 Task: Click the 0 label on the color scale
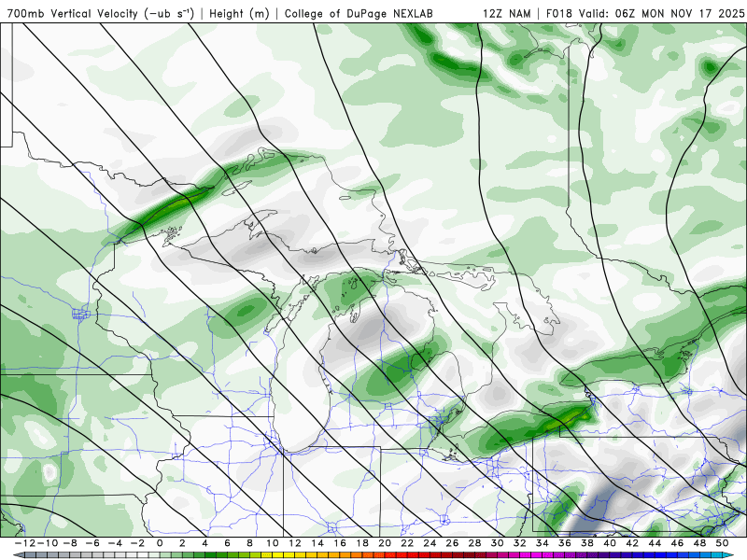point(160,543)
